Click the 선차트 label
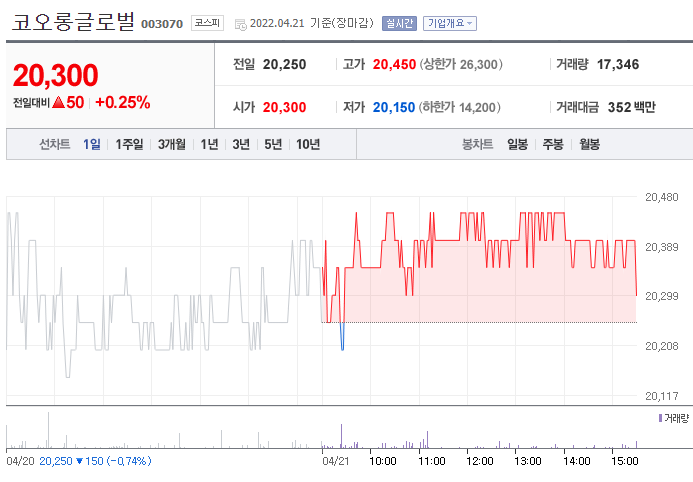This screenshot has height=482, width=693. (x=55, y=144)
